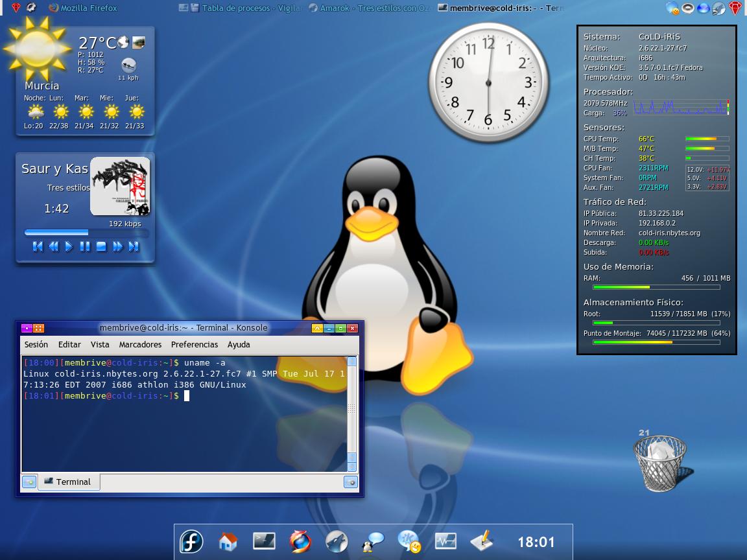Screen dimensions: 747x560
Task: Open Marcadores menu in Konsole
Action: click(140, 344)
